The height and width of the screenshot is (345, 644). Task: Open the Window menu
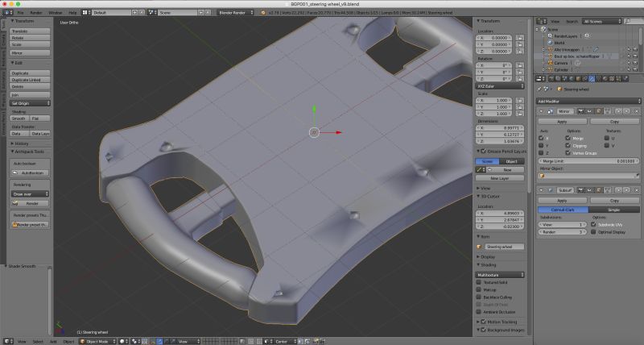point(56,13)
